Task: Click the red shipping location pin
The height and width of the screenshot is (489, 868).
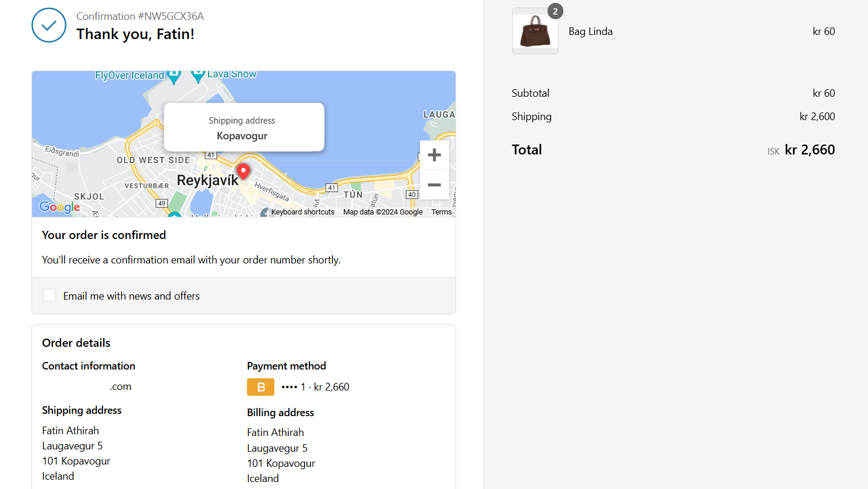Action: click(x=244, y=171)
